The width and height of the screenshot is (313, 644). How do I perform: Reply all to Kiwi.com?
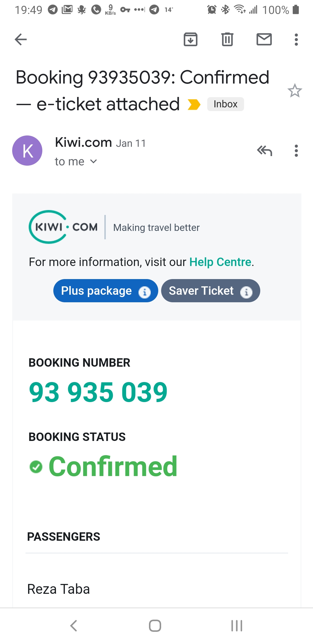[265, 151]
